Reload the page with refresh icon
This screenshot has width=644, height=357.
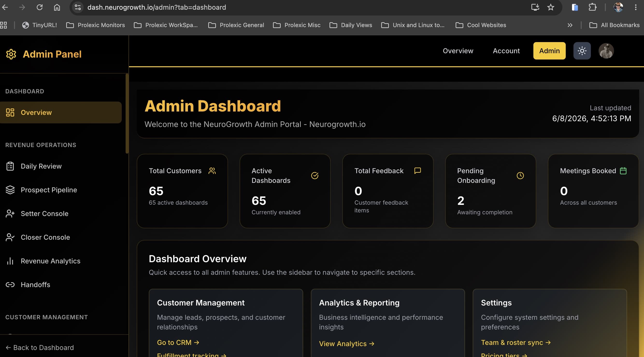pos(40,7)
